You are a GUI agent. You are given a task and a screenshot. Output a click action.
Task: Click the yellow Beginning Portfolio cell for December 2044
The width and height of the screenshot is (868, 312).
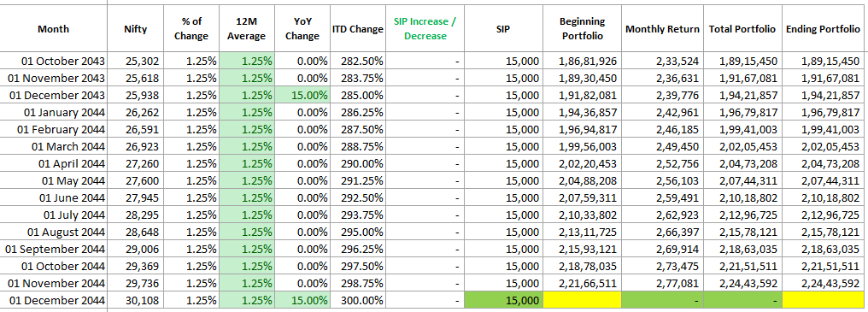(583, 300)
